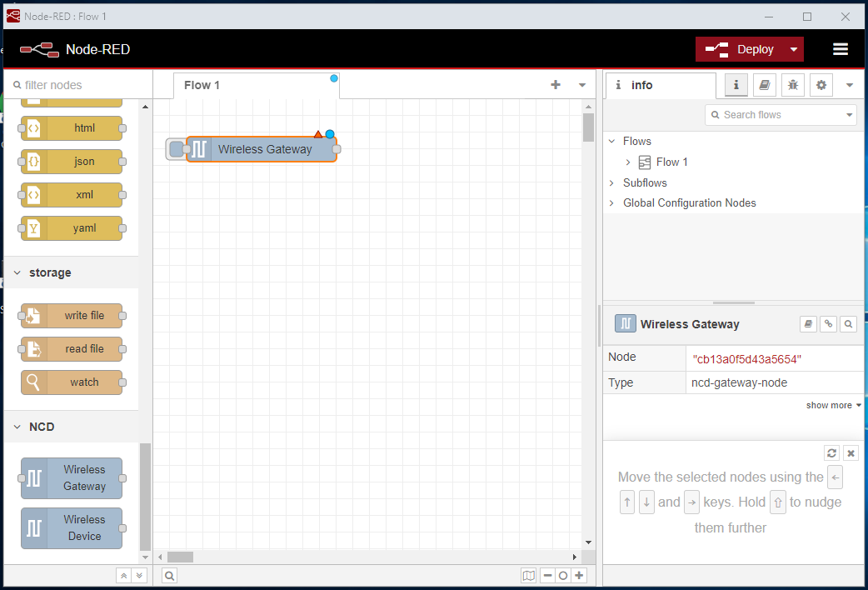Viewport: 868px width, 590px height.
Task: Collapse the NCD palette category
Action: (x=71, y=427)
